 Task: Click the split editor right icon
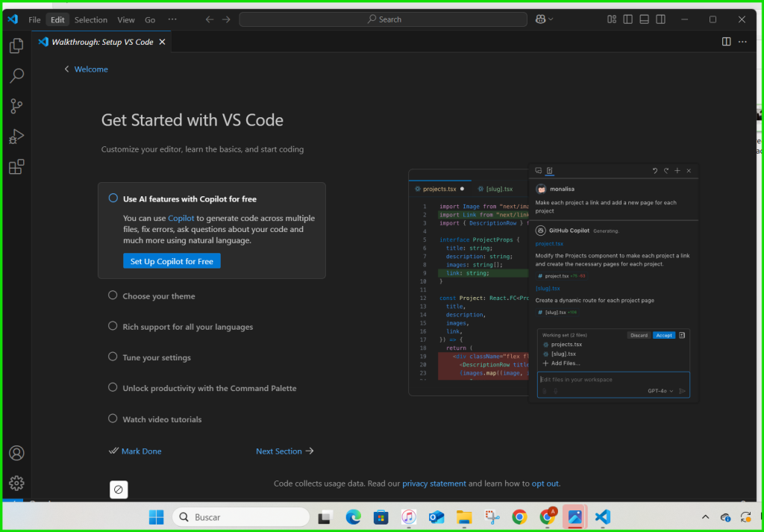726,42
